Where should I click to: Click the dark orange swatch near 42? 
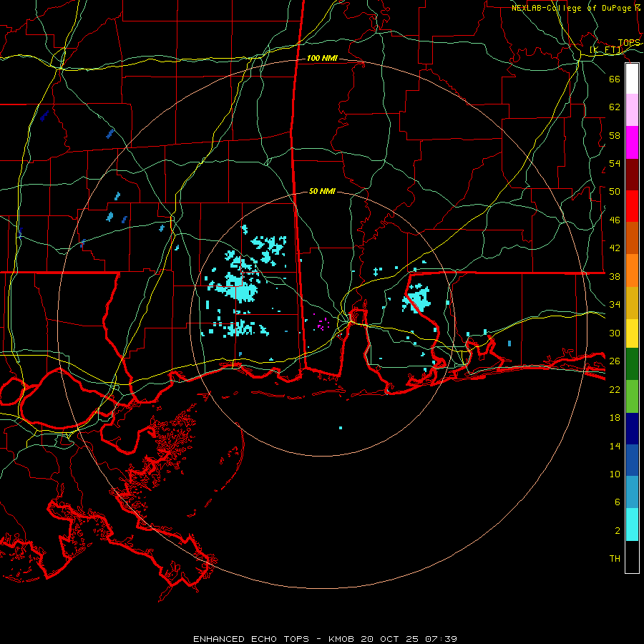pos(632,238)
